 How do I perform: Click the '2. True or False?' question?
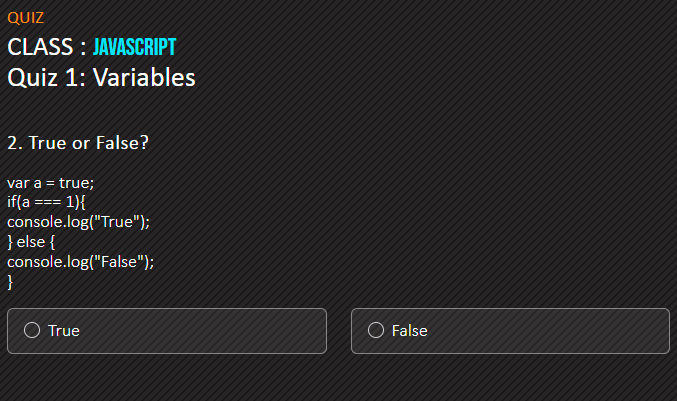[78, 143]
